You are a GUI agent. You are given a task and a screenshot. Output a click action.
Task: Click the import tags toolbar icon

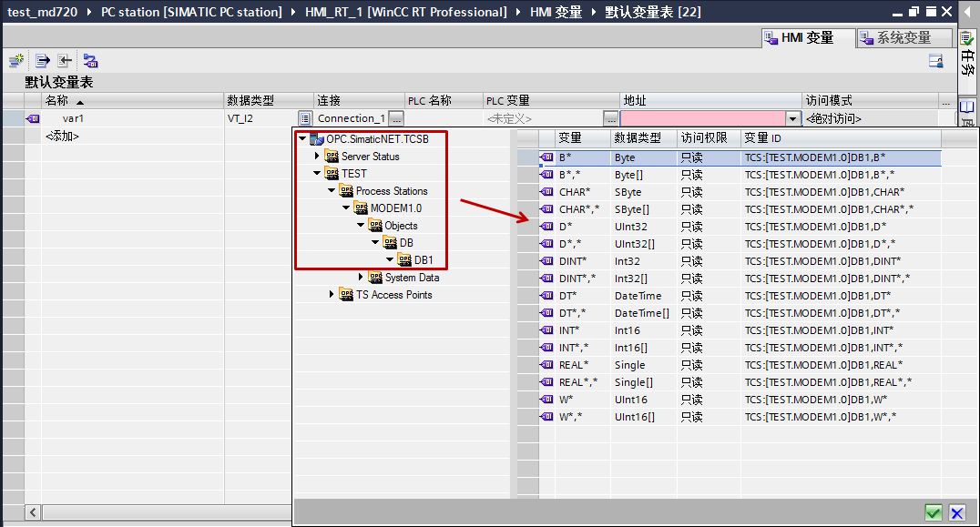pyautogui.click(x=65, y=61)
